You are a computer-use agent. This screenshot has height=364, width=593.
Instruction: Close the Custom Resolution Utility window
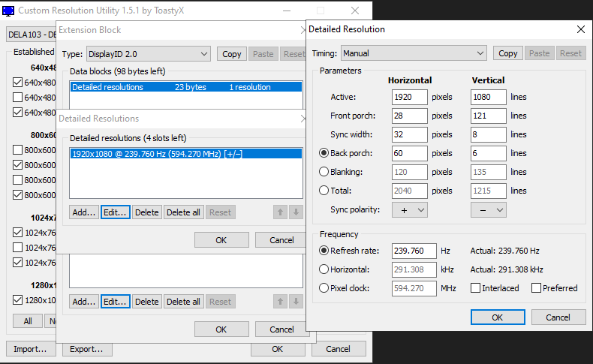(355, 11)
